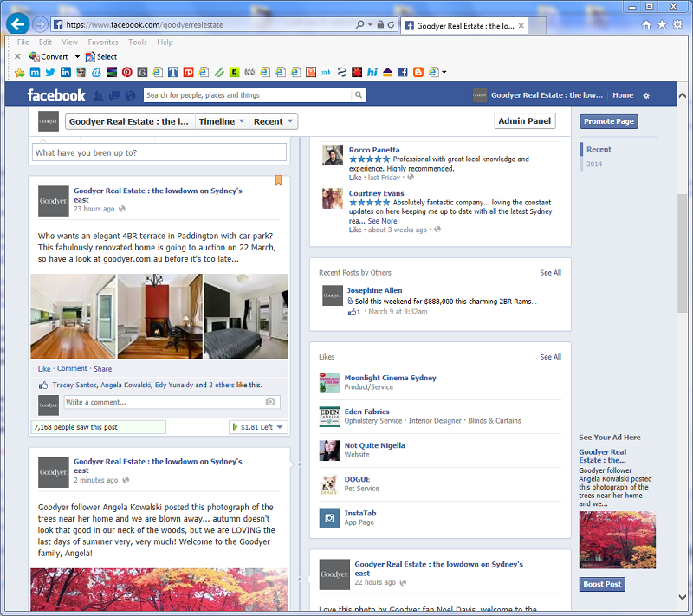The image size is (693, 616).
Task: Open the blue T favorites shortcut
Action: [172, 73]
